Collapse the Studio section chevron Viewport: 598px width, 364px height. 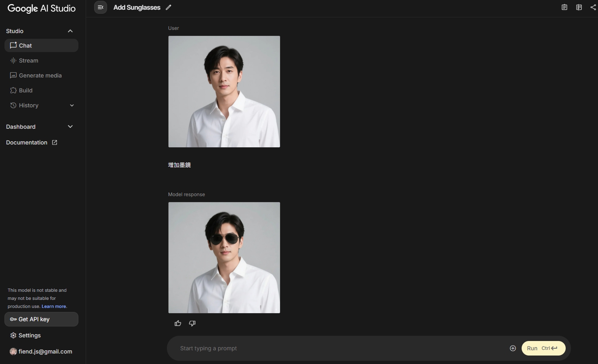point(70,31)
